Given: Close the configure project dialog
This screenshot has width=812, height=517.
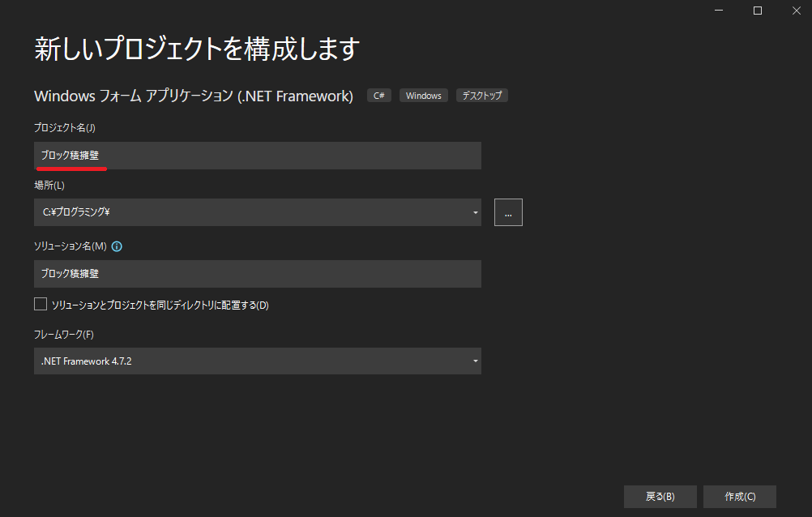Looking at the screenshot, I should point(797,11).
